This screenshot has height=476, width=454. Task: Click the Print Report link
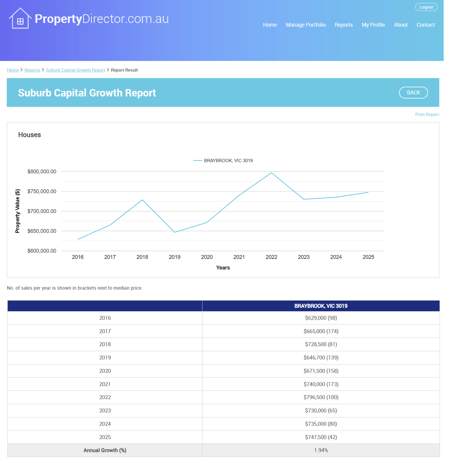427,114
